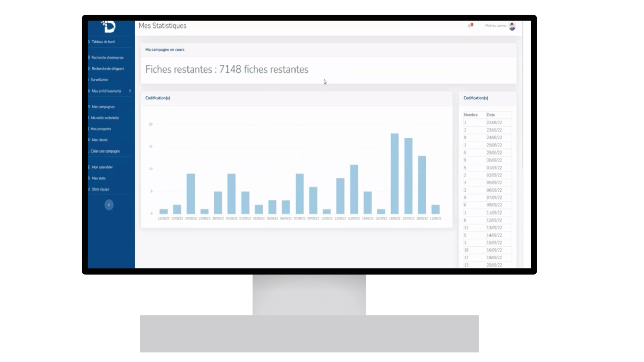Click the 30/08/22 bar in the chart
644x362 pixels.
pos(231,194)
